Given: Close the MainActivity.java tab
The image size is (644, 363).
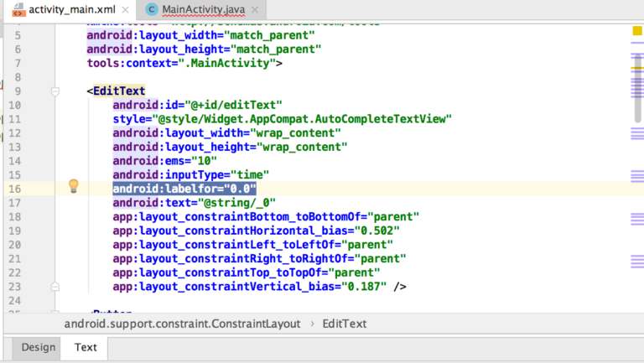Looking at the screenshot, I should (255, 9).
